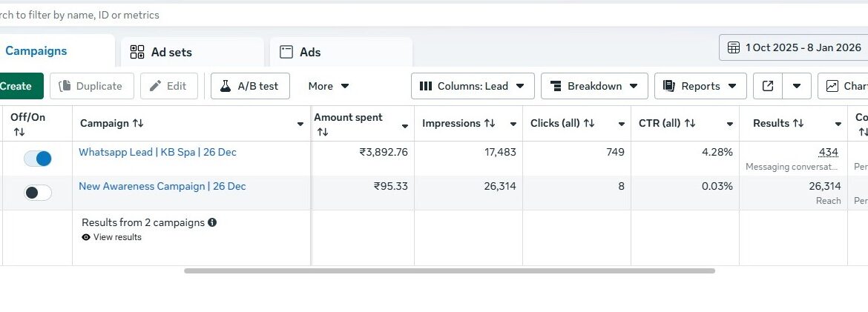
Task: Start an A/B test
Action: [250, 86]
